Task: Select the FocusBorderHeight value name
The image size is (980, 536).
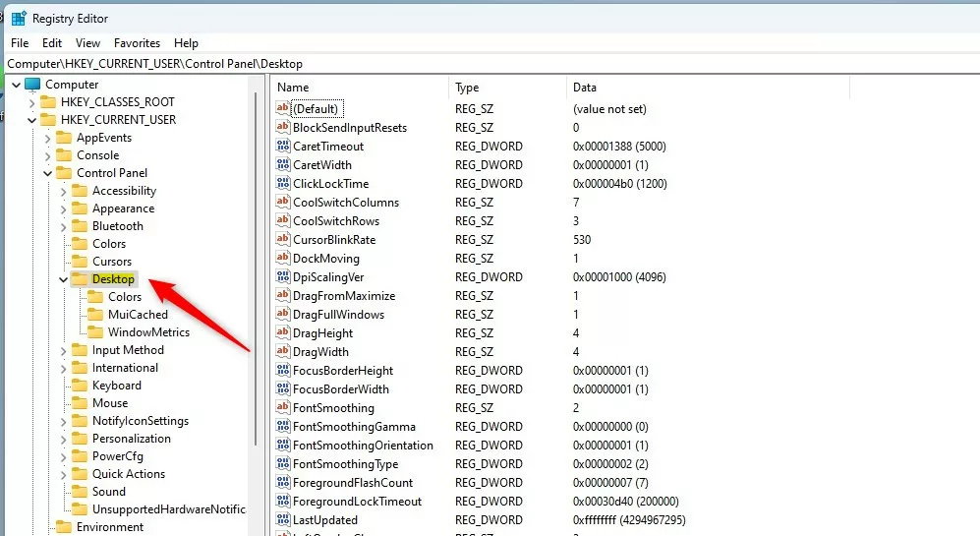Action: [x=343, y=370]
